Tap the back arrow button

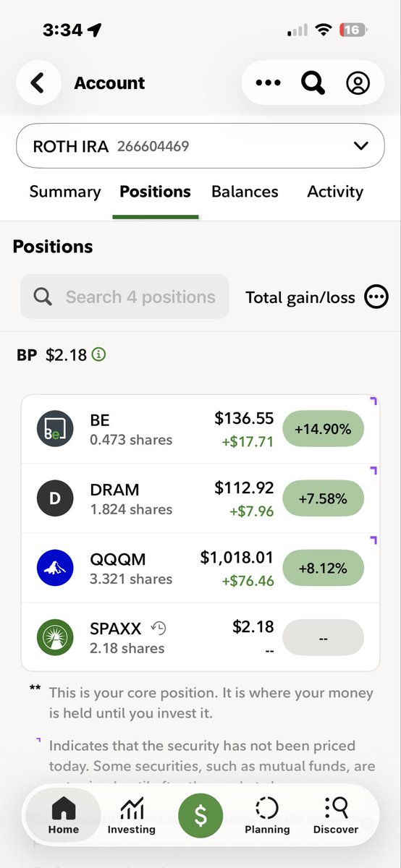[38, 83]
